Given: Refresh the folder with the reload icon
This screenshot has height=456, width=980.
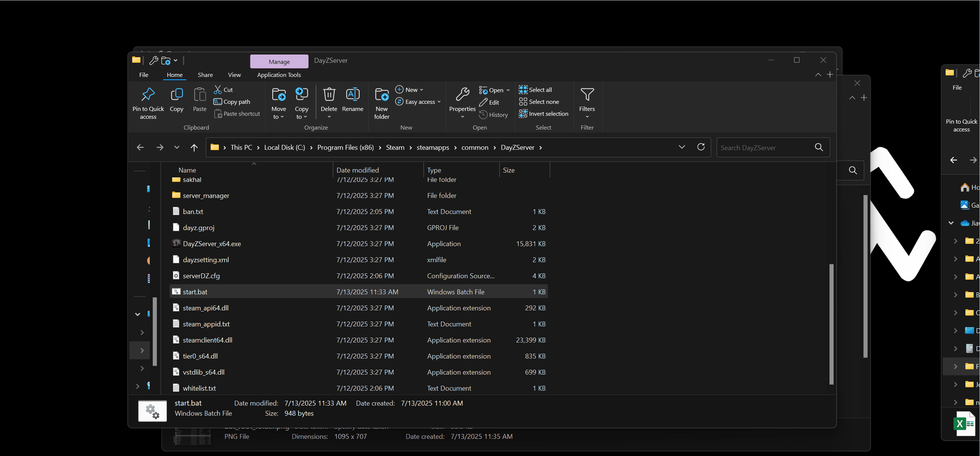Looking at the screenshot, I should [701, 147].
